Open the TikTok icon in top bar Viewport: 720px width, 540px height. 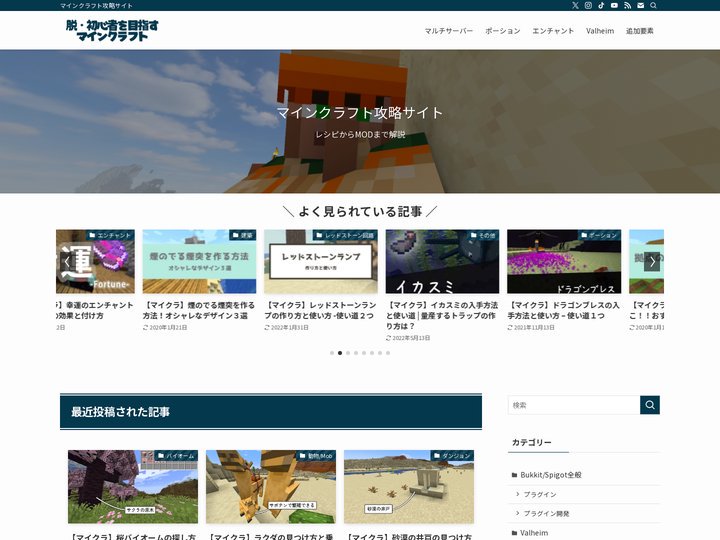tap(601, 6)
